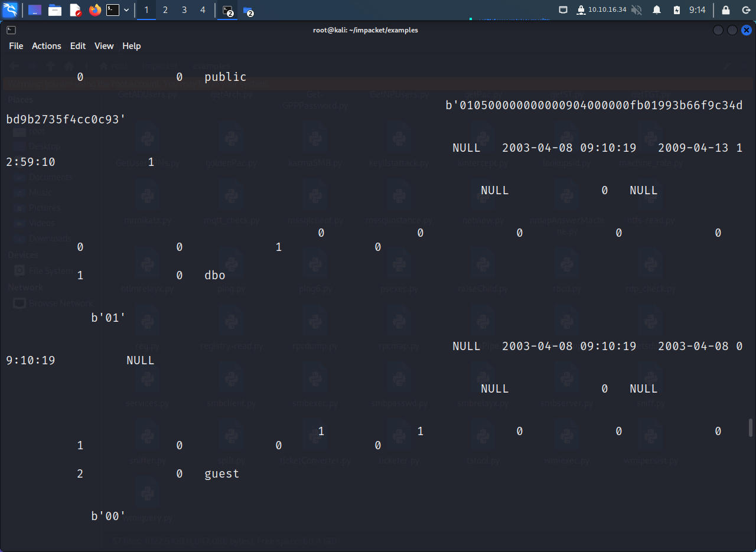Open the Kali applications menu
This screenshot has height=552, width=756.
click(10, 10)
